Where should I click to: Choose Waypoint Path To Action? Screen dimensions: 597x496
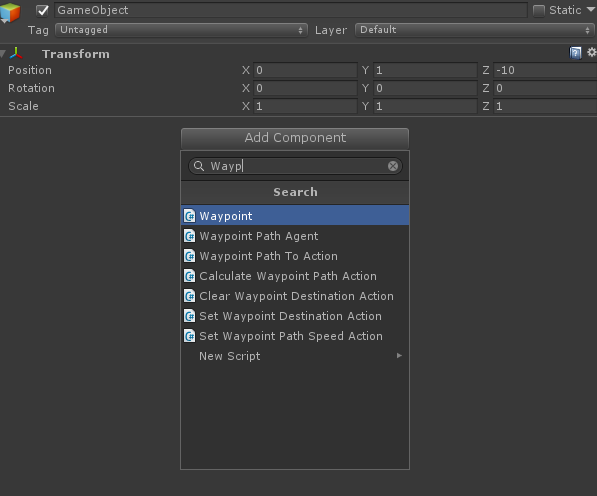(x=295, y=256)
